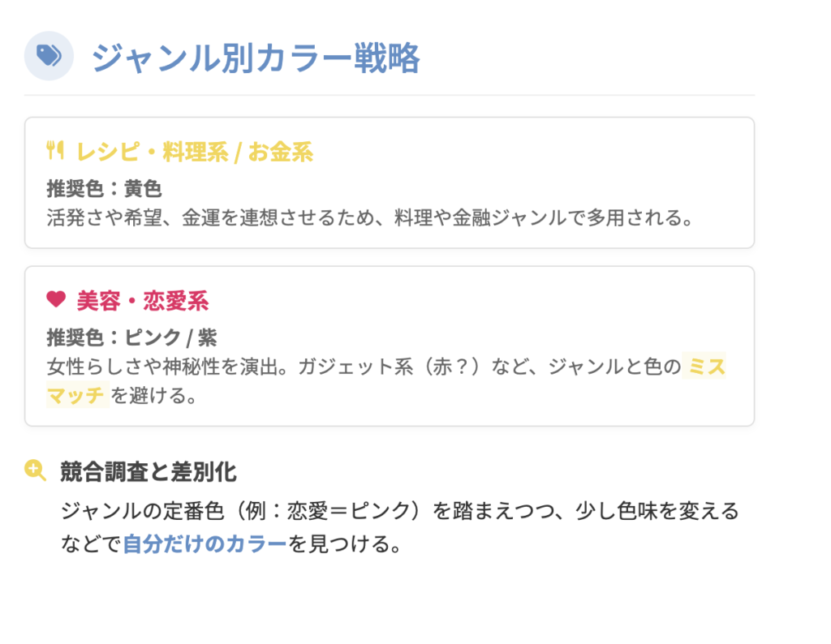The width and height of the screenshot is (831, 644).
Task: Click the 推奨色:黄色 label
Action: [104, 189]
